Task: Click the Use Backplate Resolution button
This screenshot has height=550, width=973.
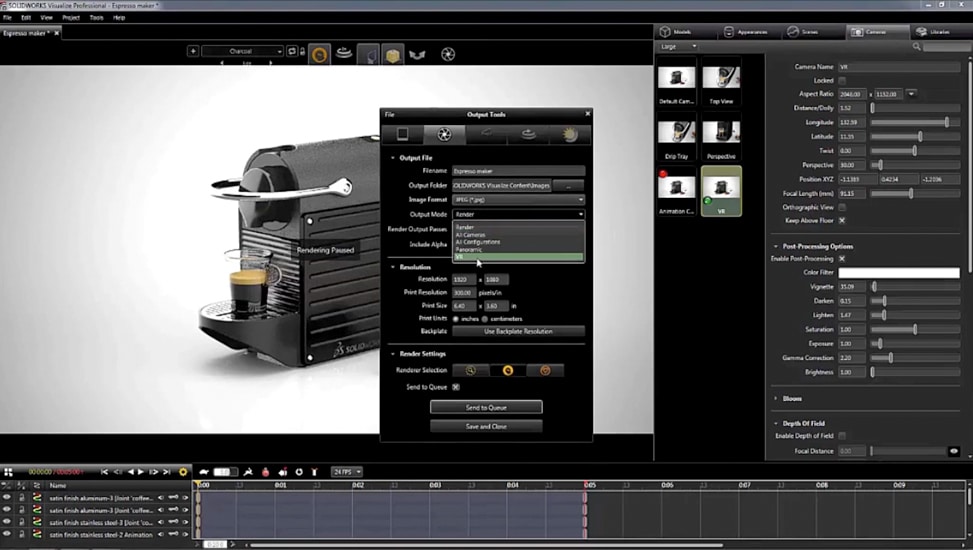Action: coord(518,331)
